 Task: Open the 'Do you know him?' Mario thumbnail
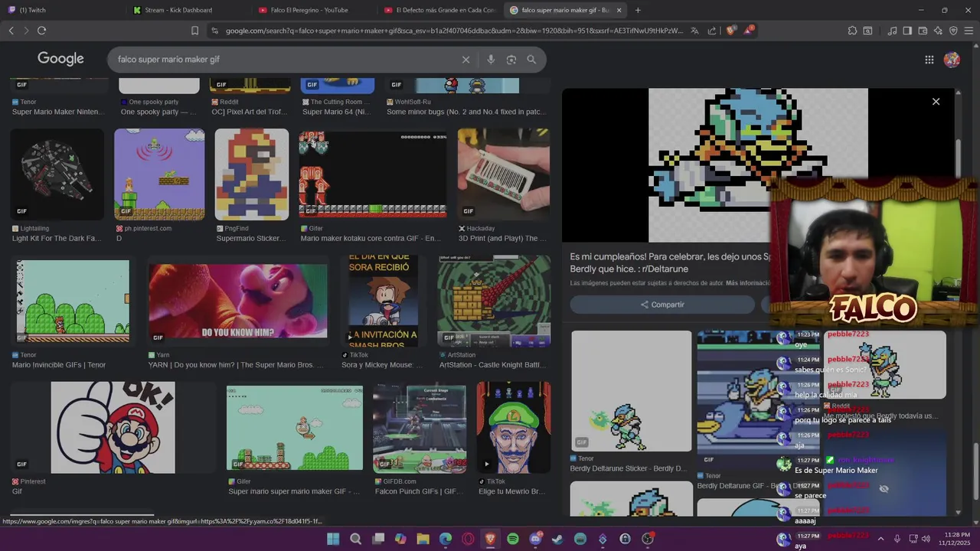(x=238, y=301)
